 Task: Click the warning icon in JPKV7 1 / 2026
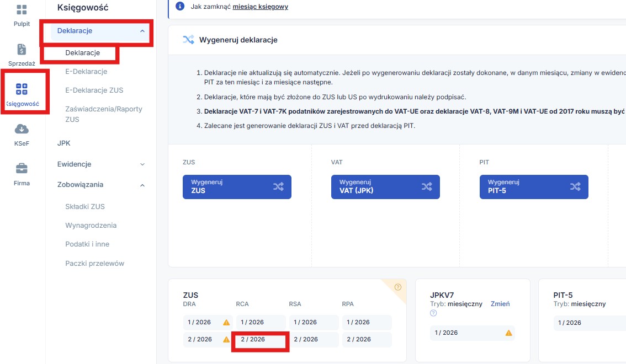[508, 333]
